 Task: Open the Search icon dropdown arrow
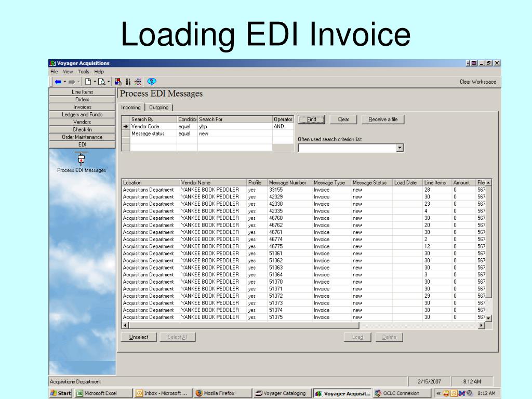[x=109, y=82]
